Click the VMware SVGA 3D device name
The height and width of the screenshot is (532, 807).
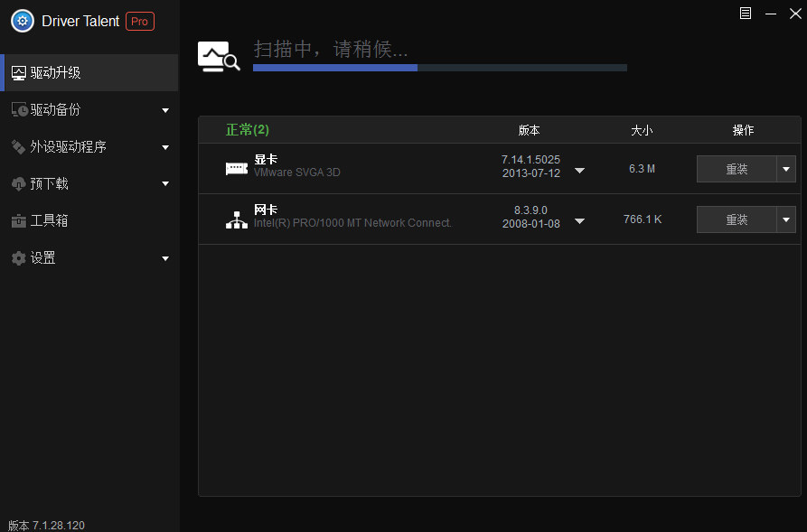click(297, 173)
